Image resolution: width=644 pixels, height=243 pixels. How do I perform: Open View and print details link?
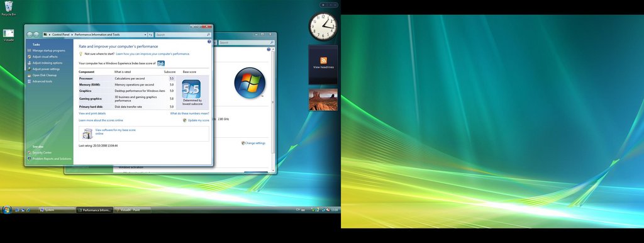pos(92,113)
